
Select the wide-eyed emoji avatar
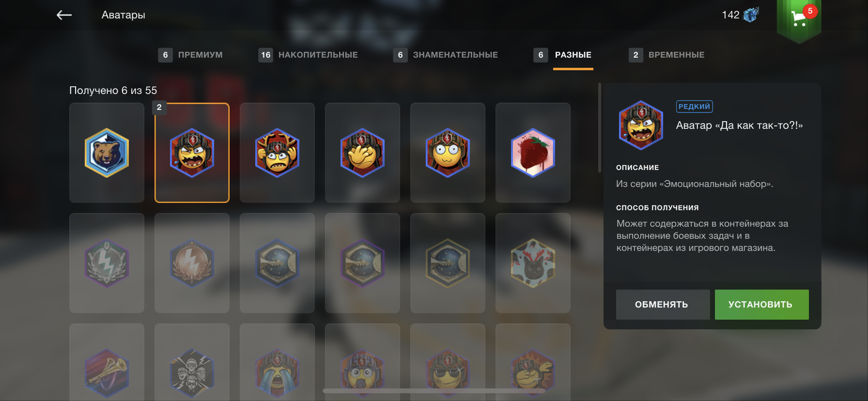coord(448,153)
